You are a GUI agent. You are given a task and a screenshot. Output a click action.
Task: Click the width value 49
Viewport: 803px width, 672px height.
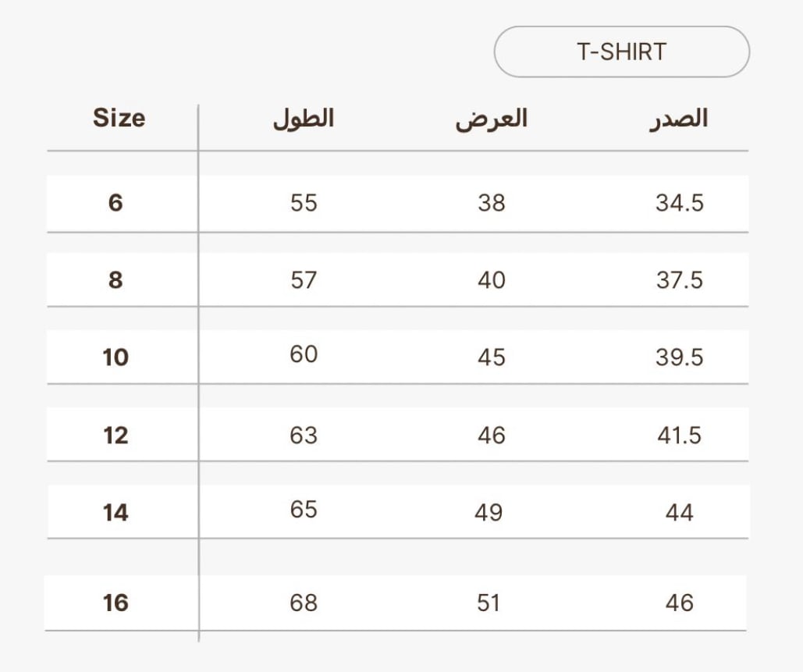(489, 513)
